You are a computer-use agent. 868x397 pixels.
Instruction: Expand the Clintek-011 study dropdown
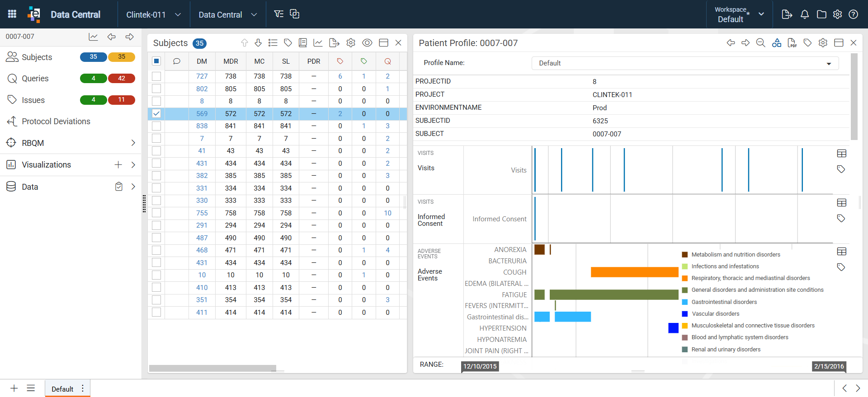[x=154, y=14]
